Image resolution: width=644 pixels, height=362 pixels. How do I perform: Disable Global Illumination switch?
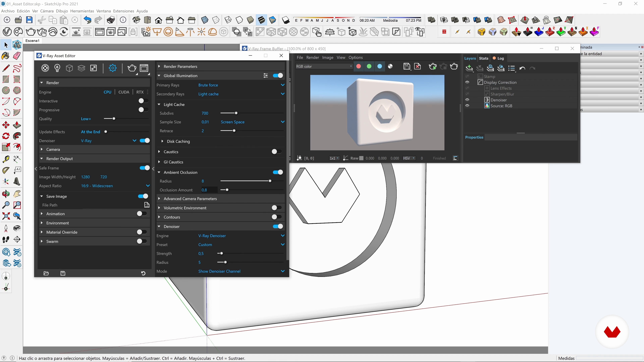coord(278,76)
